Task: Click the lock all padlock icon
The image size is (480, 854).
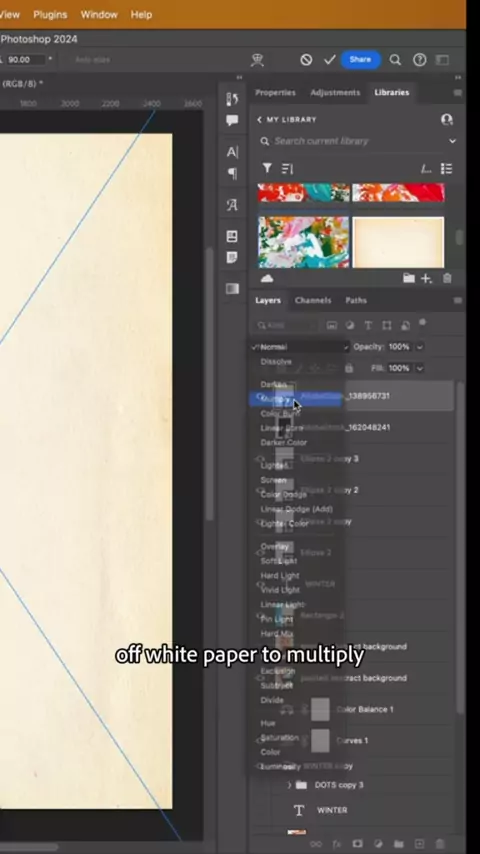Action: 349,369
